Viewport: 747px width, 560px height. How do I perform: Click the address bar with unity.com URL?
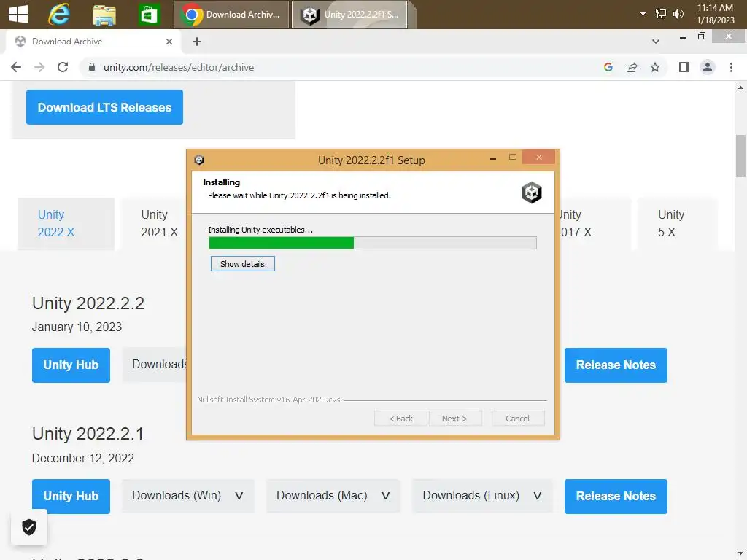(338, 67)
